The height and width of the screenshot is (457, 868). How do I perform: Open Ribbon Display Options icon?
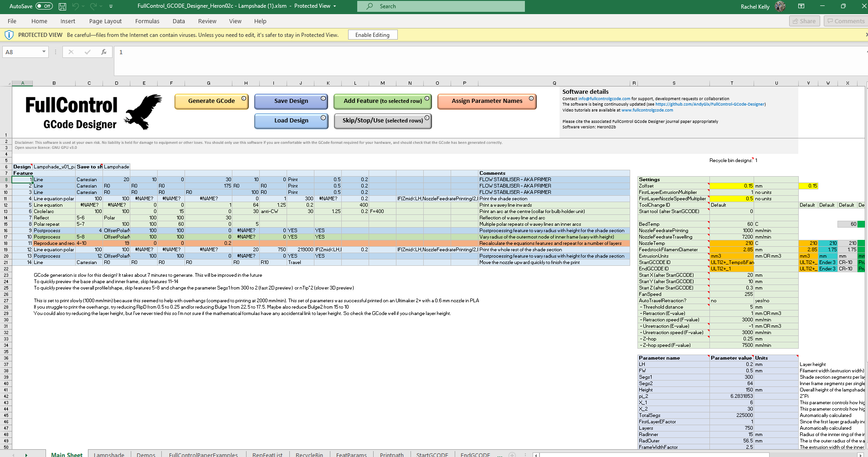pyautogui.click(x=801, y=6)
